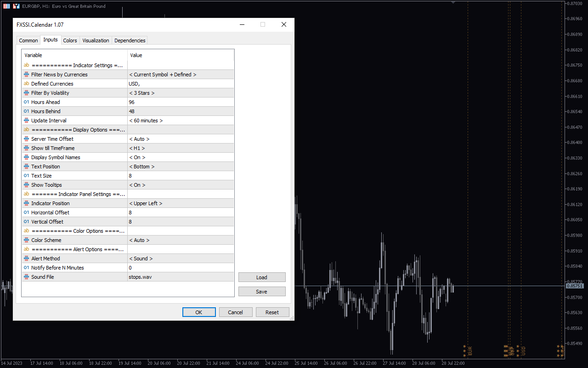Image resolution: width=588 pixels, height=368 pixels.
Task: Change Color Scheme Auto value
Action: point(181,240)
